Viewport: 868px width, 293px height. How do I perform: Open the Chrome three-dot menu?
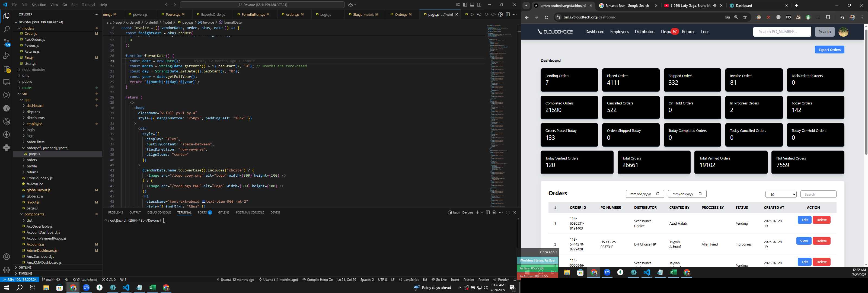(x=862, y=17)
